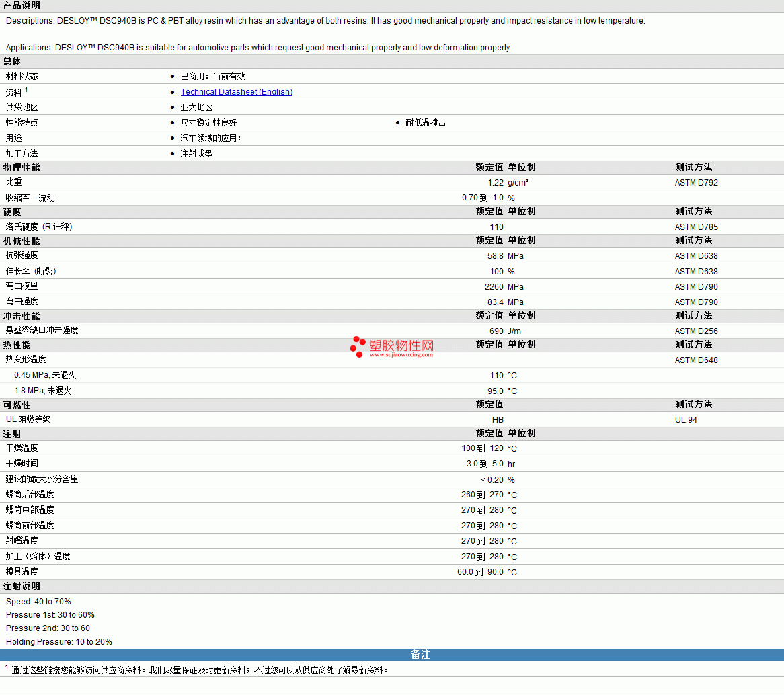The width and height of the screenshot is (784, 695).
Task: Select the '耐低温撞击' feature
Action: (x=426, y=123)
